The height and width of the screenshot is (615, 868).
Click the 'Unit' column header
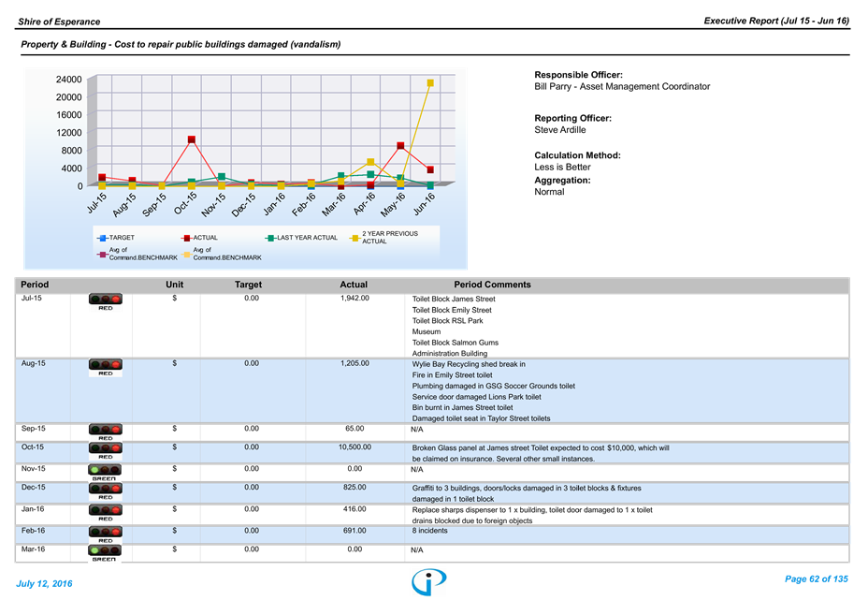click(x=174, y=285)
